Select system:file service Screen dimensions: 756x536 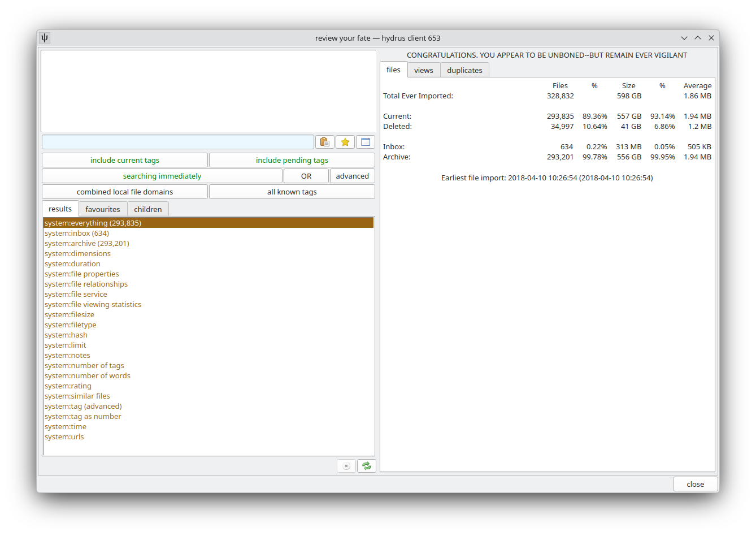click(208, 294)
